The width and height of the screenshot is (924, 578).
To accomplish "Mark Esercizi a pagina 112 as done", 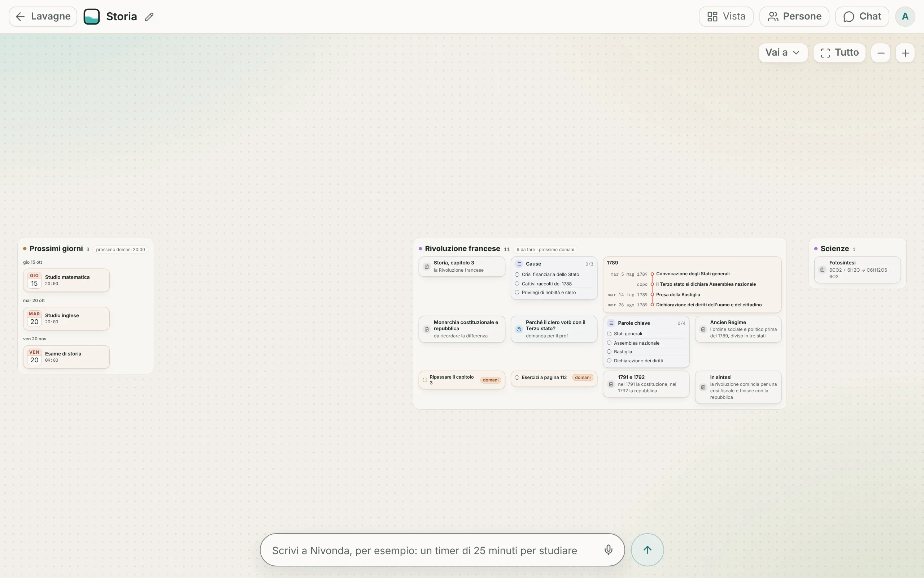I will coord(517,378).
